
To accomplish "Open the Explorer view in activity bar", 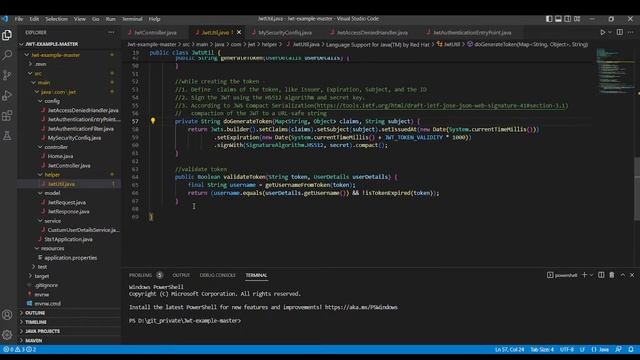I will (x=7, y=36).
